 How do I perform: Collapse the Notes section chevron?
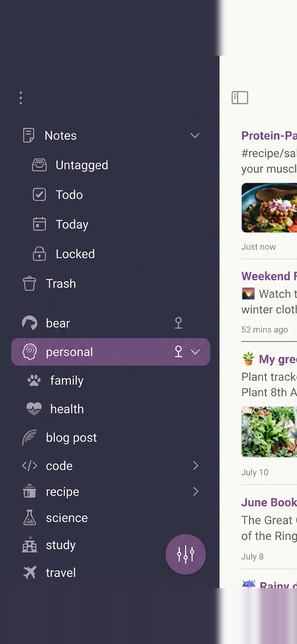pyautogui.click(x=195, y=135)
